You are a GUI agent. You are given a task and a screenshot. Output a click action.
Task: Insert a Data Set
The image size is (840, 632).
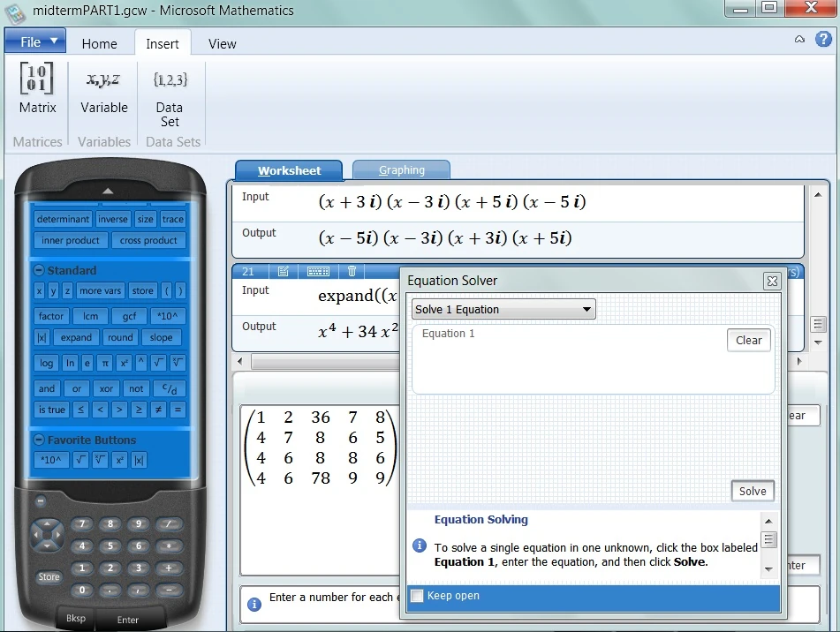tap(170, 97)
